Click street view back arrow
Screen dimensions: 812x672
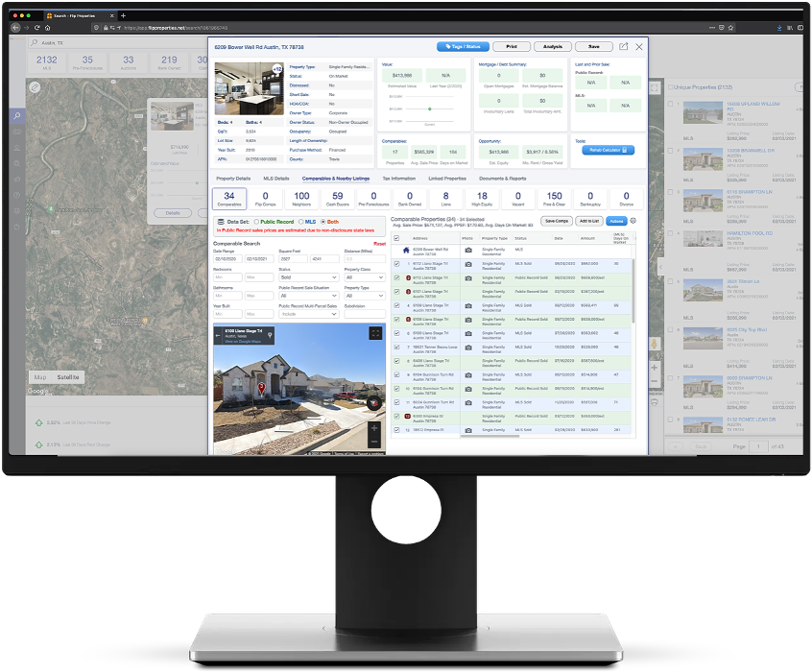tap(218, 336)
